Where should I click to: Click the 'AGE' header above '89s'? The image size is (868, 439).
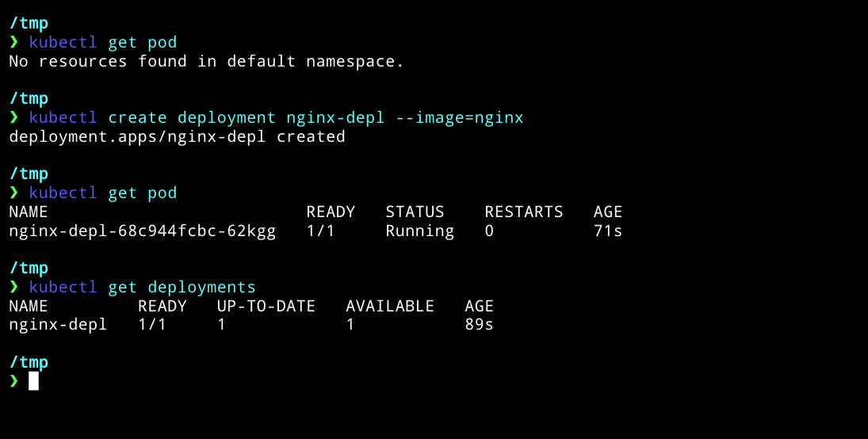tap(480, 306)
